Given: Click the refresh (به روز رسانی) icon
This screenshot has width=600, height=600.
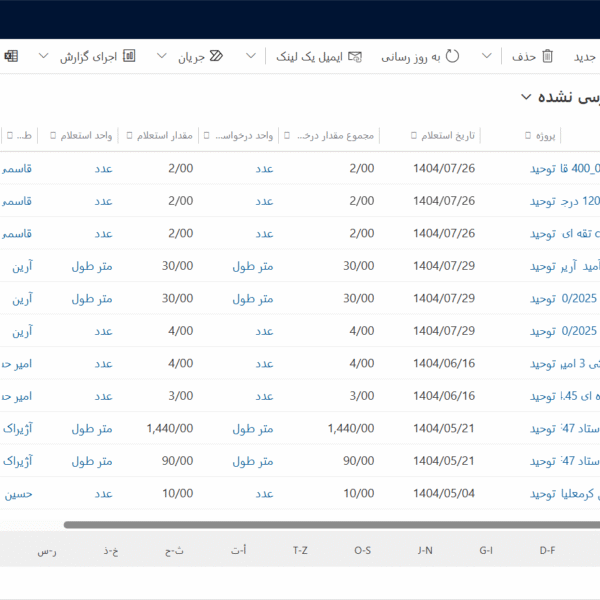Looking at the screenshot, I should [x=452, y=57].
